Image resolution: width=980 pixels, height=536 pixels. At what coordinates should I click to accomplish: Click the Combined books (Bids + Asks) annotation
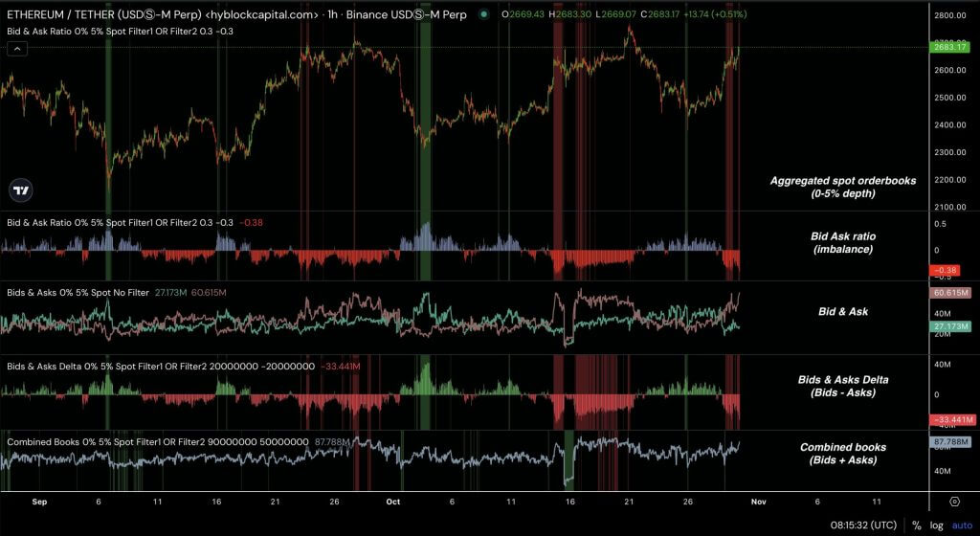coord(842,454)
